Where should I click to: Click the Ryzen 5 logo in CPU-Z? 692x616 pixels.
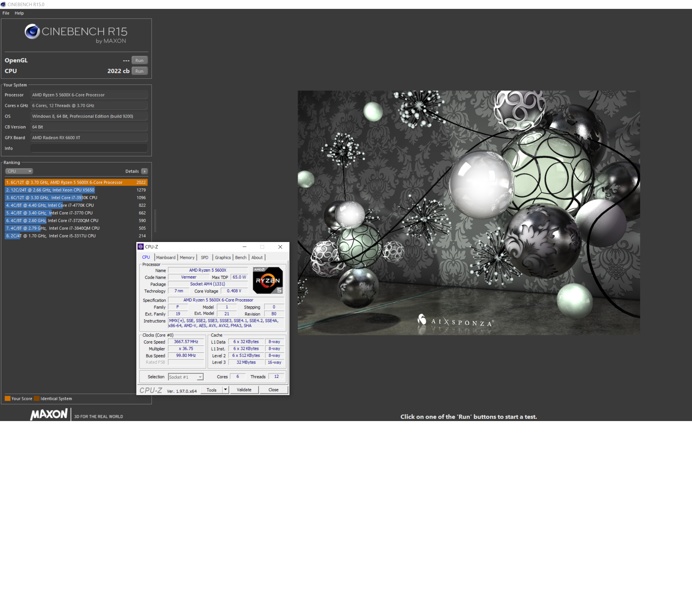coord(267,280)
